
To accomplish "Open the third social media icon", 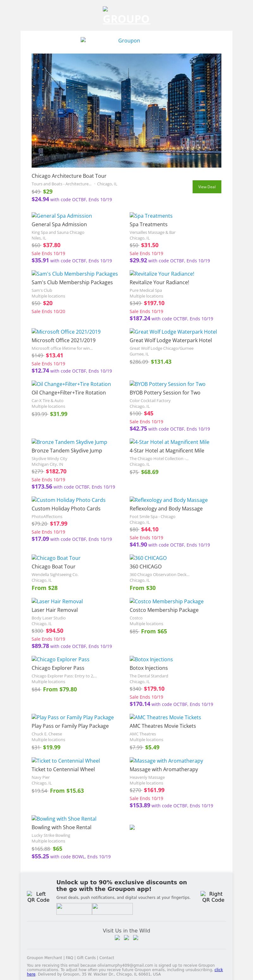I will (x=136, y=938).
